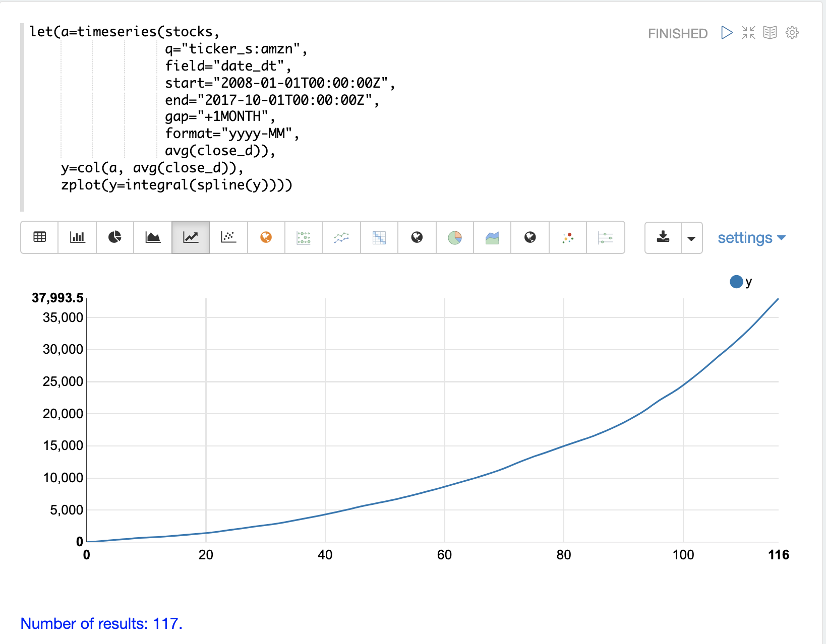Switch to table view

(39, 237)
